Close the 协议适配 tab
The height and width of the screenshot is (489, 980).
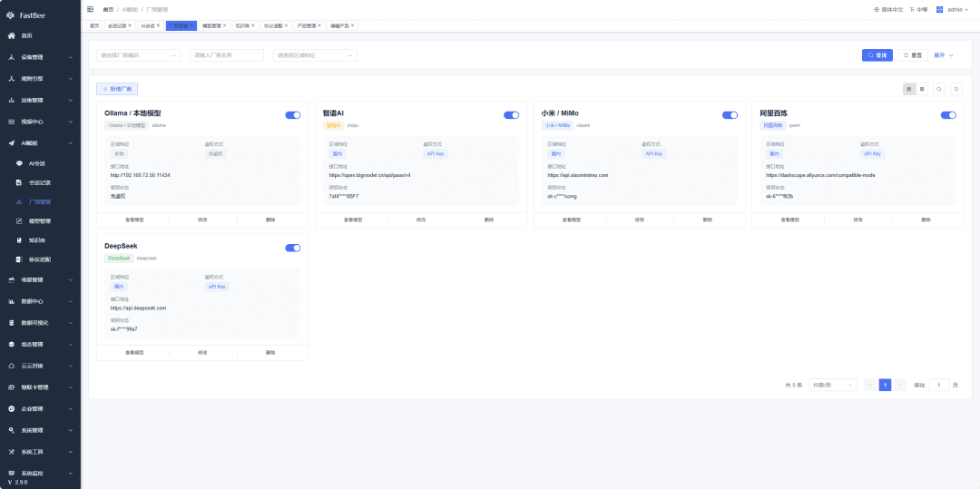pos(287,25)
